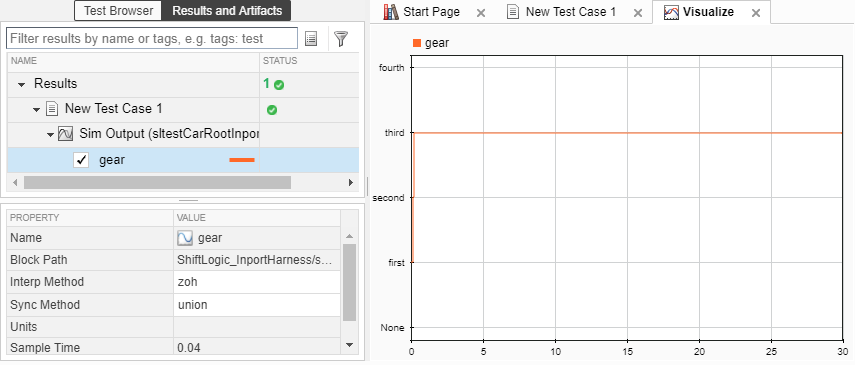Screen dimensions: 855x365
Task: Click the Results passed status icon
Action: point(279,85)
